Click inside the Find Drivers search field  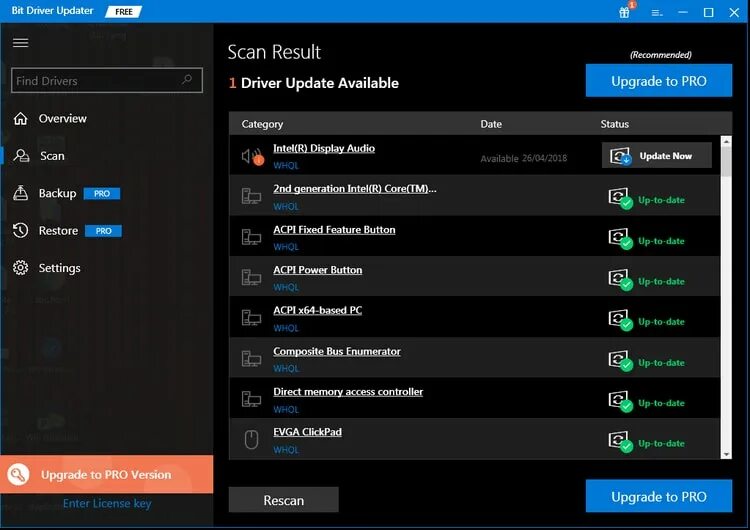click(107, 80)
